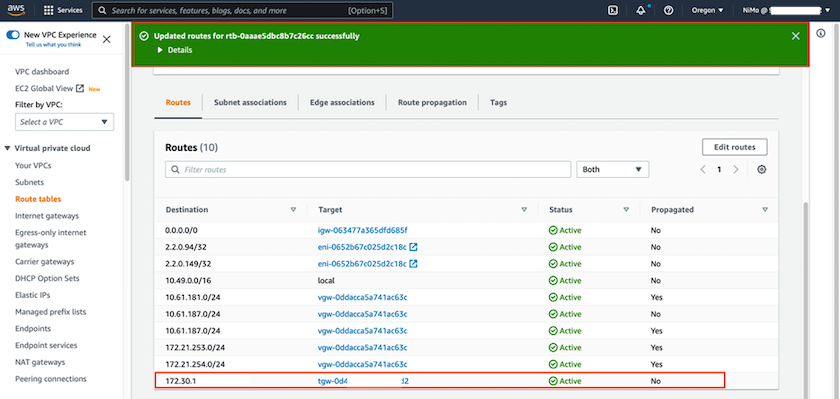
Task: Go to Subnets in sidebar
Action: point(29,182)
